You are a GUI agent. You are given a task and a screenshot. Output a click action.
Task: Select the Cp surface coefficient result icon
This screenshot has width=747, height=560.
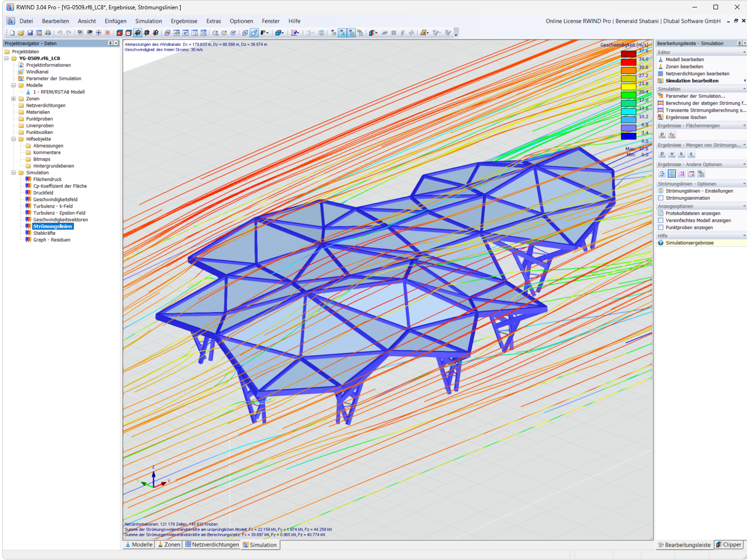point(672,134)
